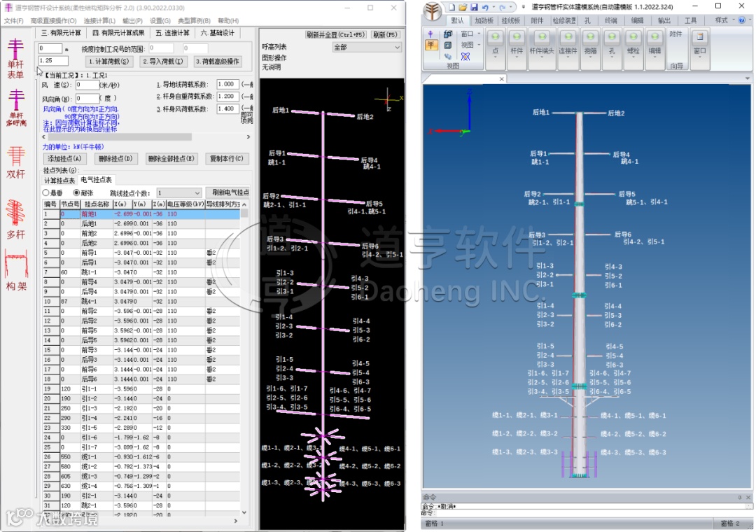Click the 添加挂点 button

click(x=64, y=159)
